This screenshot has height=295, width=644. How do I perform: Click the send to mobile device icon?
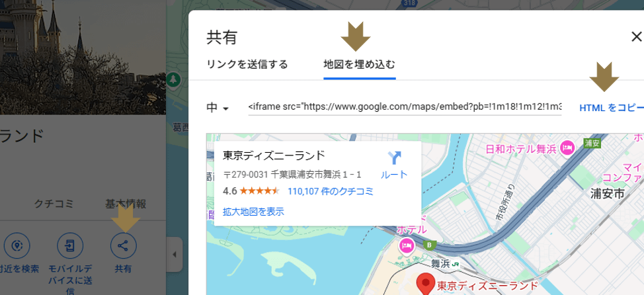70,245
